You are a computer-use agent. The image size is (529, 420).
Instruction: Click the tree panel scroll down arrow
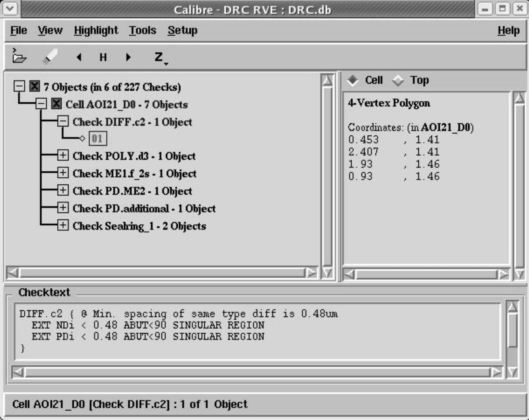tap(327, 273)
